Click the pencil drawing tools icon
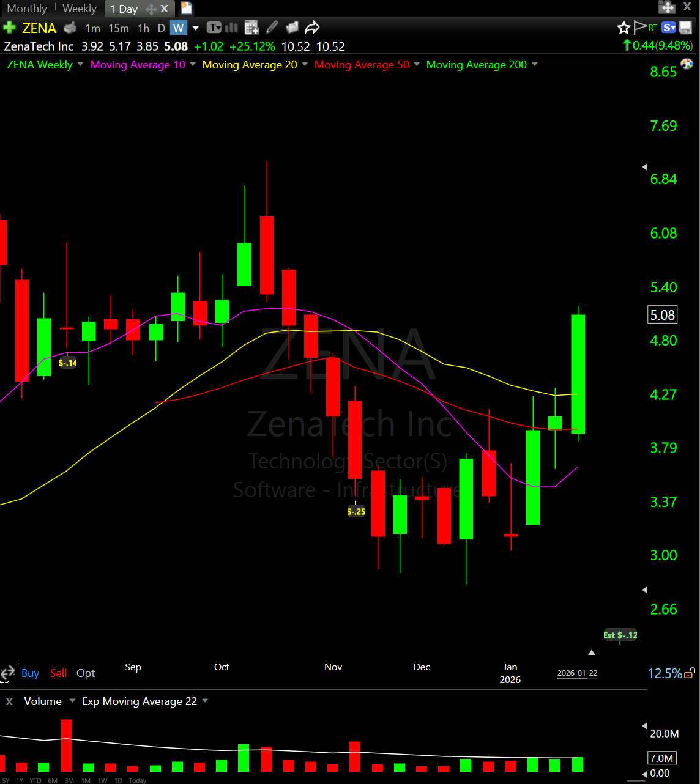The image size is (700, 784). point(272,28)
